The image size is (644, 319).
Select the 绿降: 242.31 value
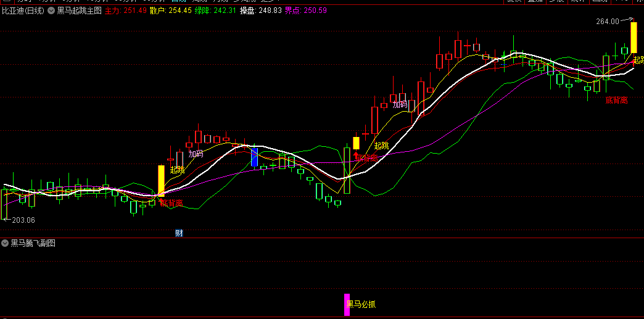tap(215, 10)
